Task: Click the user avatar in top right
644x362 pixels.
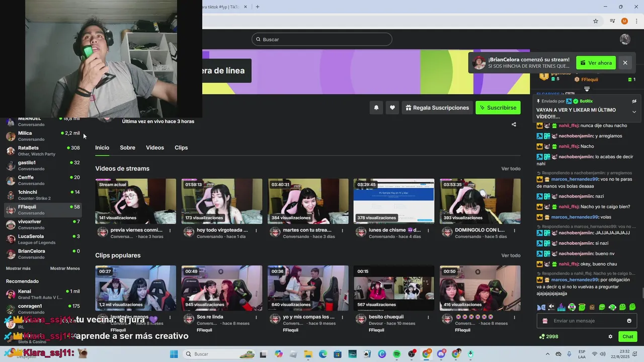Action: pos(625,39)
